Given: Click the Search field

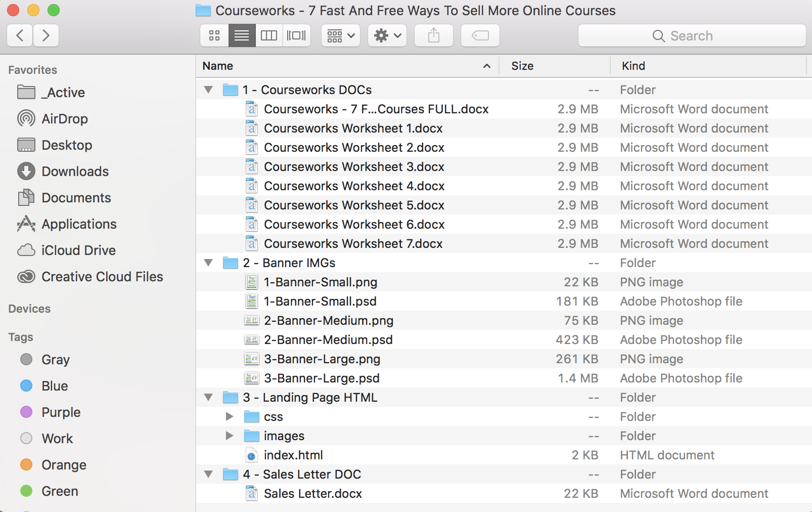Looking at the screenshot, I should pyautogui.click(x=692, y=35).
